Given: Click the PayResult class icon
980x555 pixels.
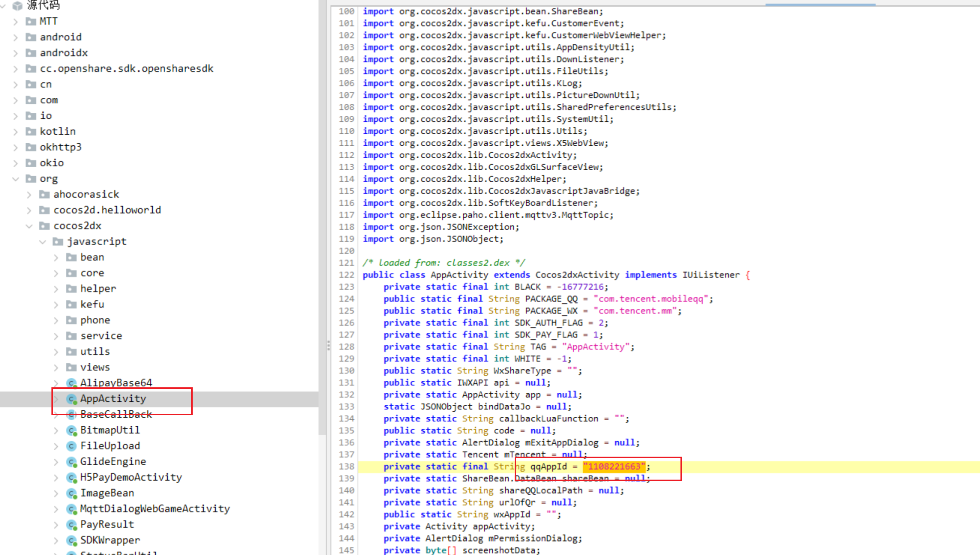Looking at the screenshot, I should click(x=71, y=525).
